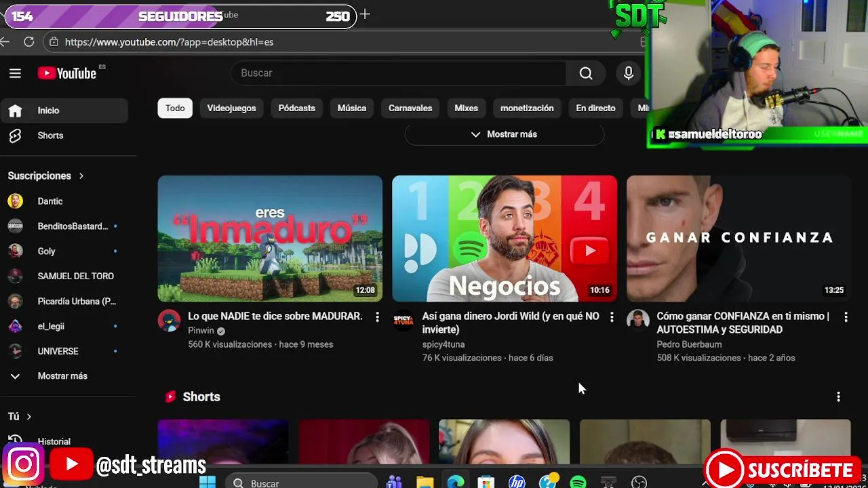Open Microsoft Store from the taskbar
868x488 pixels.
[x=486, y=482]
